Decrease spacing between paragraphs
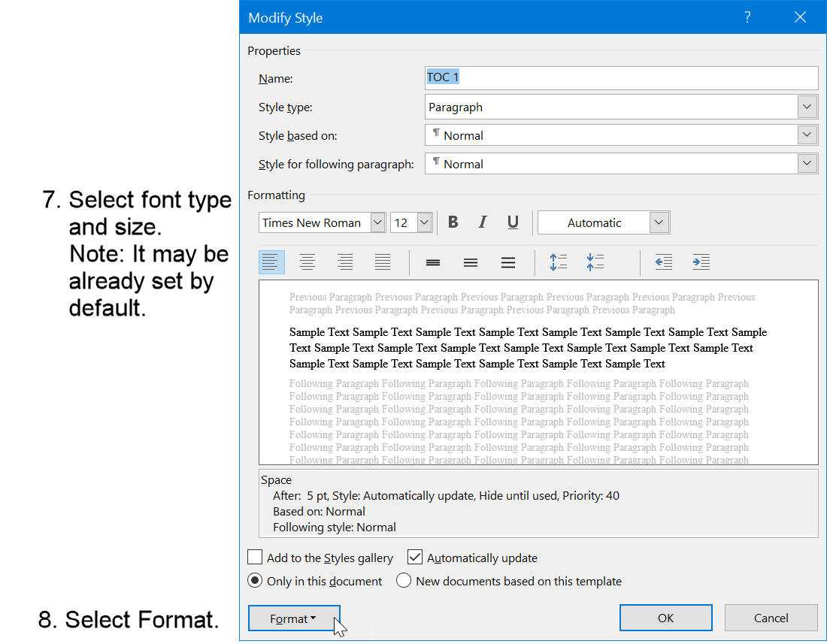This screenshot has height=644, width=827. tap(595, 262)
